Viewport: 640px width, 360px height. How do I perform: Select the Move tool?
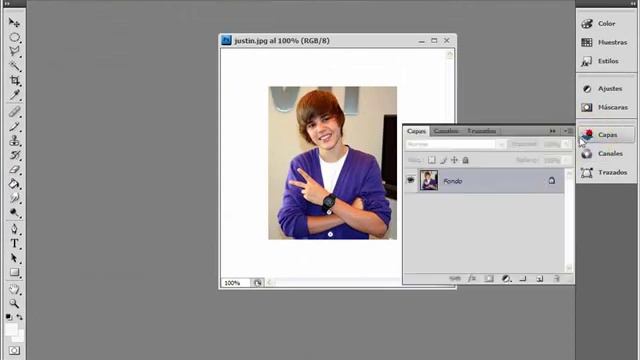(x=14, y=22)
